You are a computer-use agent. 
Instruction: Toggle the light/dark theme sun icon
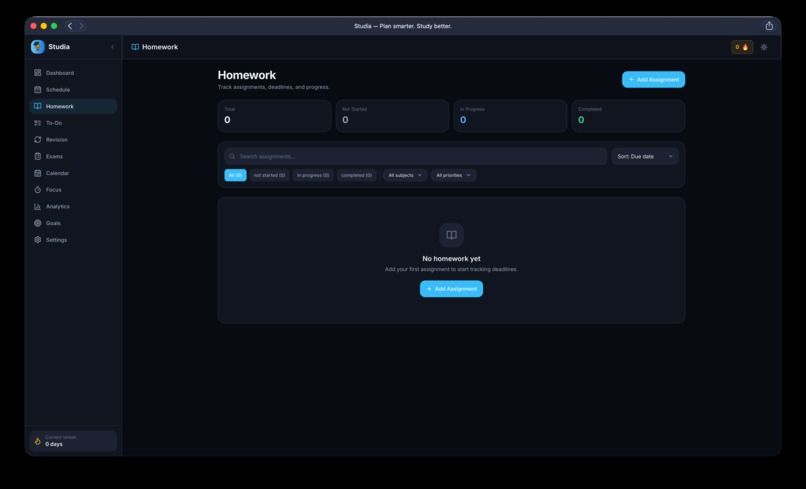click(x=764, y=47)
